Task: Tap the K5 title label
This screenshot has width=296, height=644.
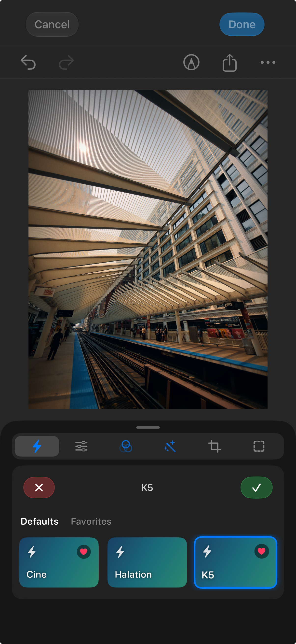Action: (x=147, y=488)
